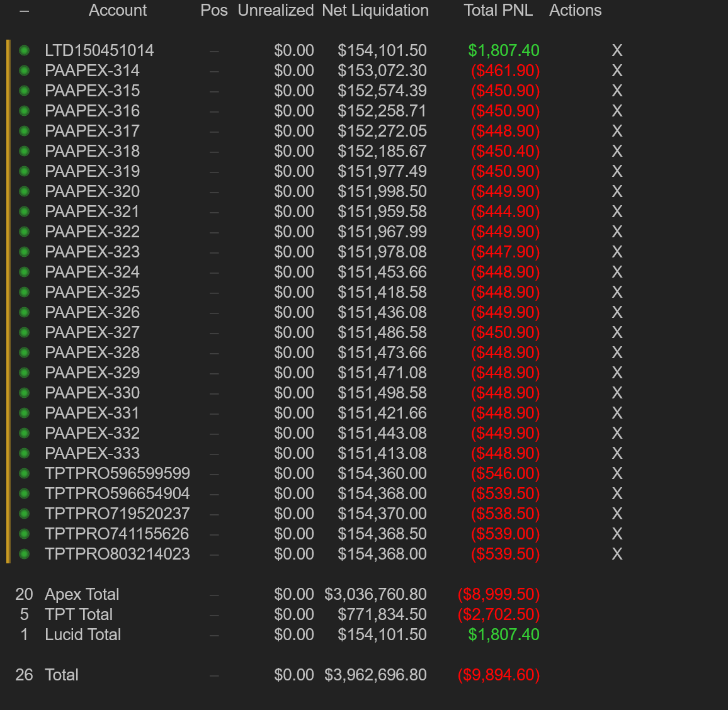Toggle status dot for TPTPRO803214023
Viewport: 728px width, 710px height.
point(24,554)
